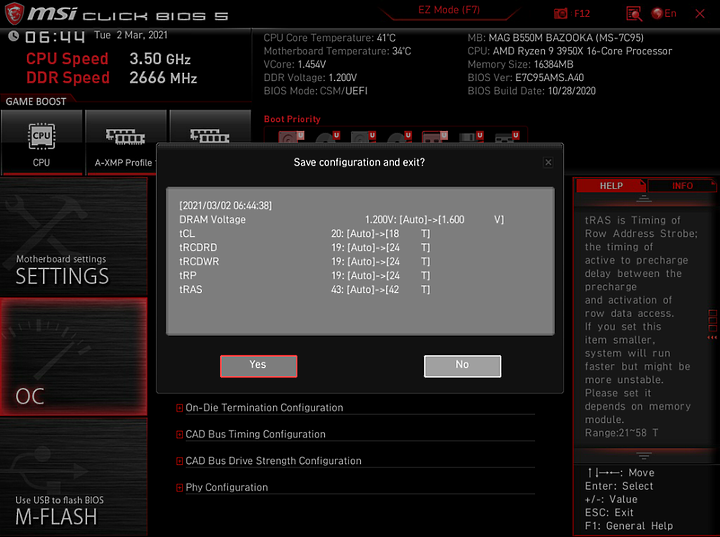Click the timestamp [2021/03/02 06:44:38]

click(x=225, y=205)
